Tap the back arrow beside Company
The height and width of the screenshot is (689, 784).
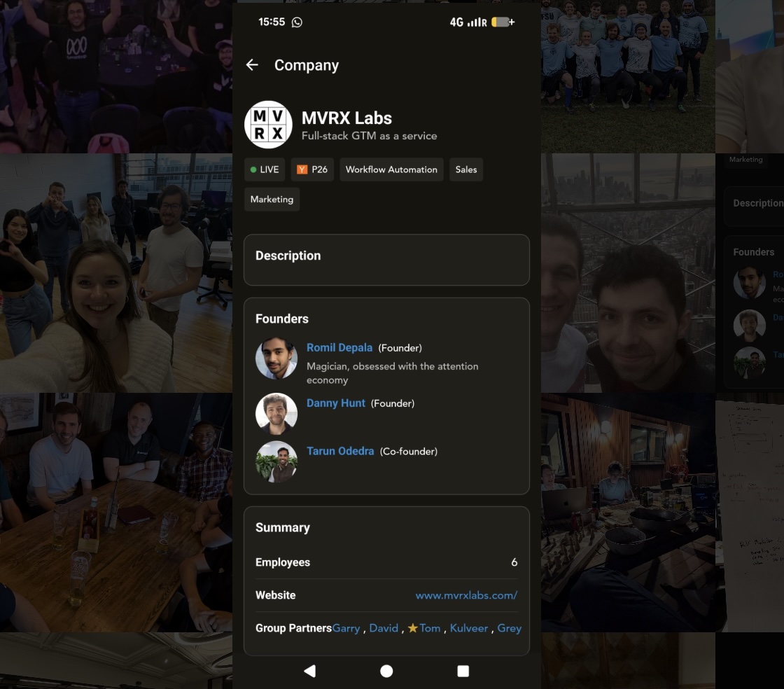(252, 64)
